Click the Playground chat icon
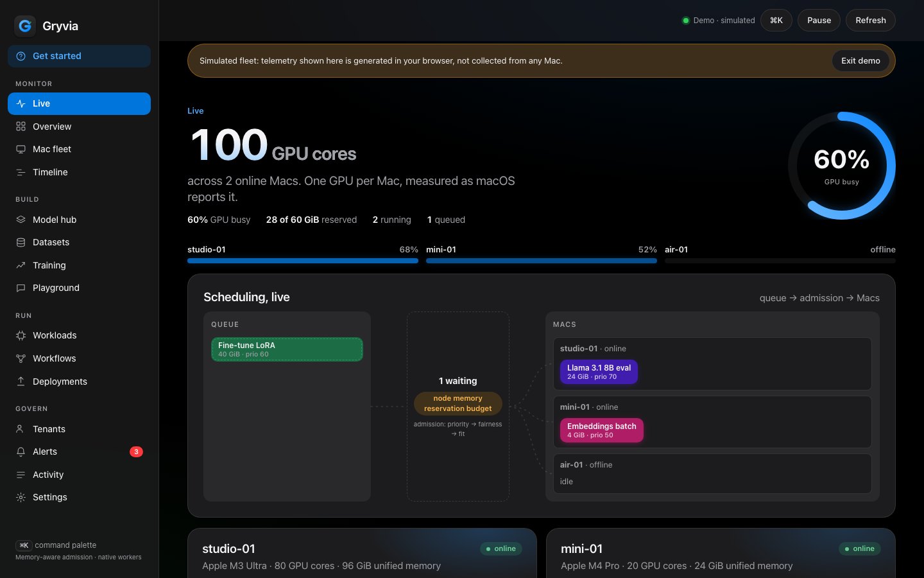This screenshot has width=924, height=578. (21, 288)
